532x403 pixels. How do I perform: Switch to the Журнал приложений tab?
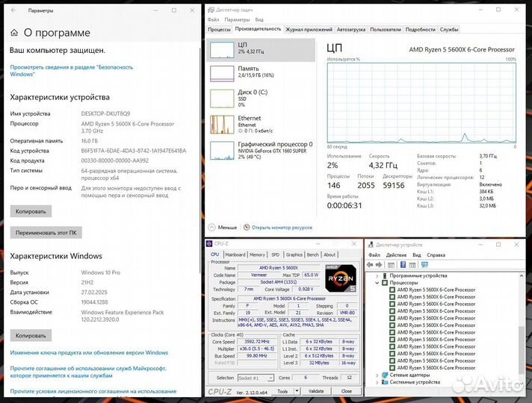tap(309, 30)
